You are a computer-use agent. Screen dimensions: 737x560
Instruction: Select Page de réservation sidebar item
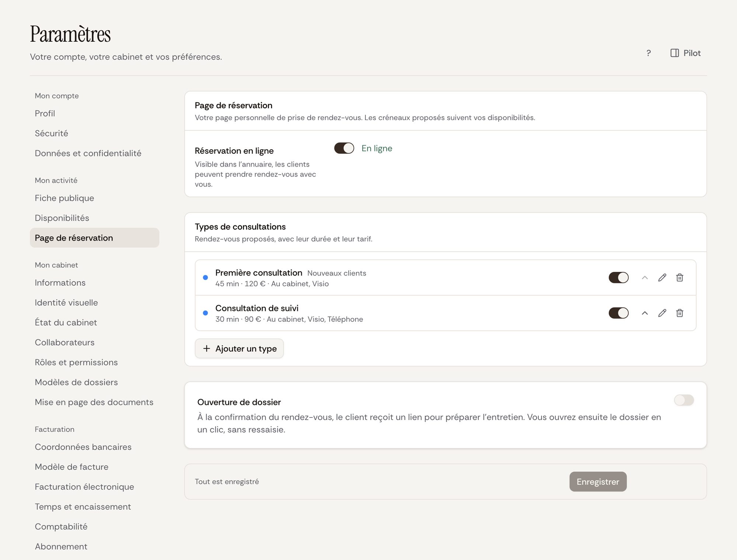click(95, 238)
